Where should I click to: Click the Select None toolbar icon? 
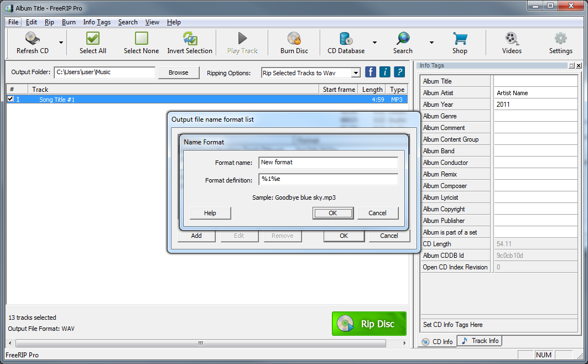pyautogui.click(x=142, y=38)
